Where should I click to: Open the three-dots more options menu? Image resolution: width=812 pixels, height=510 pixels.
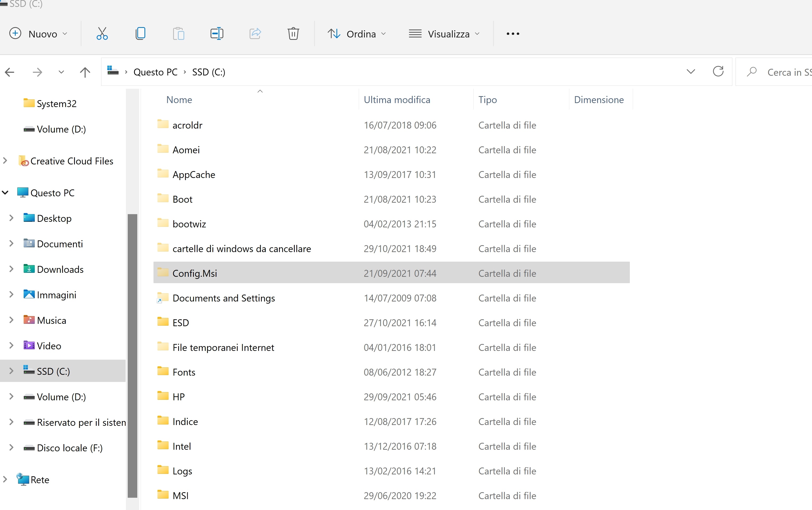click(x=512, y=34)
